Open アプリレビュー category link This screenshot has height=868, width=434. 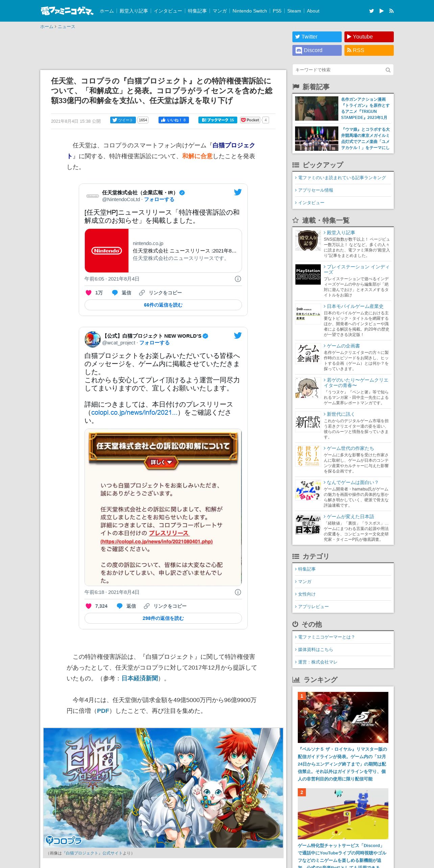tap(313, 607)
